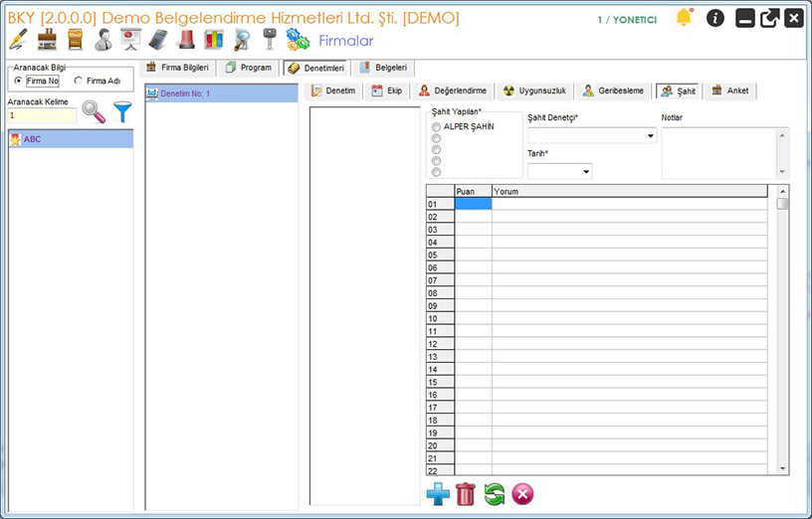Click the blue funnel filter icon
The width and height of the screenshot is (812, 519).
[x=122, y=111]
